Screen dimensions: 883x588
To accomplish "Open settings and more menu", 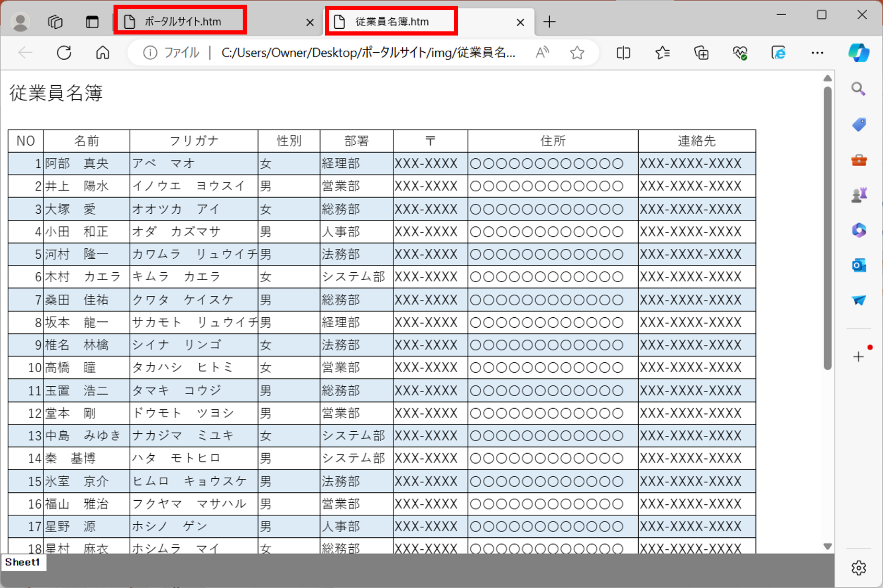I will click(x=817, y=53).
